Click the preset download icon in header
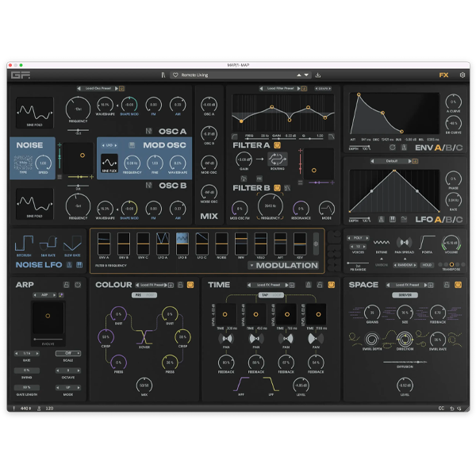Screen dimensions: 476x476 click(x=318, y=75)
